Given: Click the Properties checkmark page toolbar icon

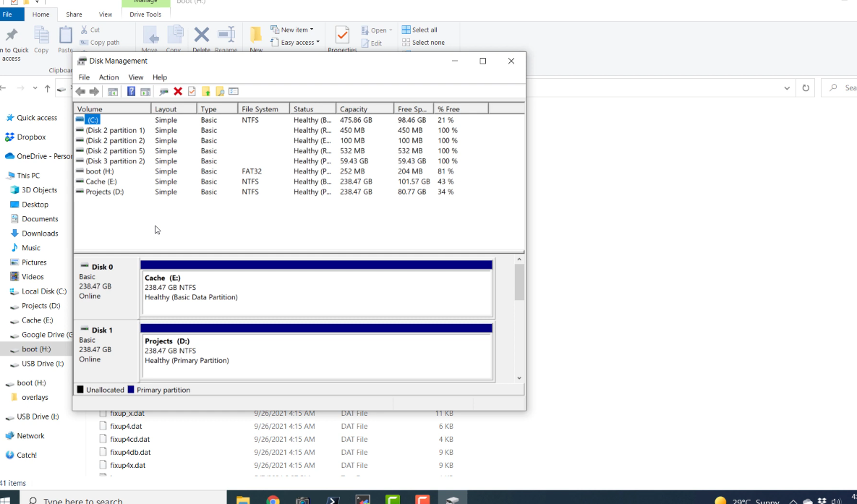Looking at the screenshot, I should click(192, 91).
